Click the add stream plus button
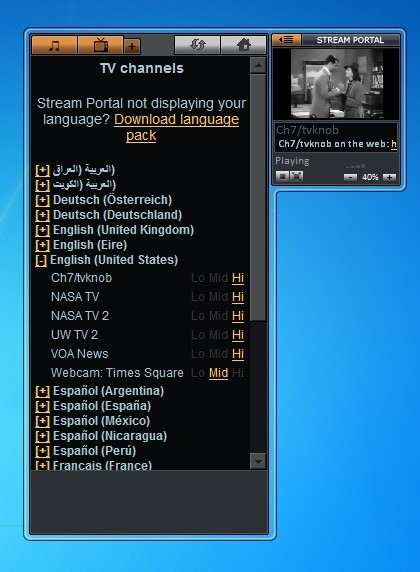 click(132, 46)
